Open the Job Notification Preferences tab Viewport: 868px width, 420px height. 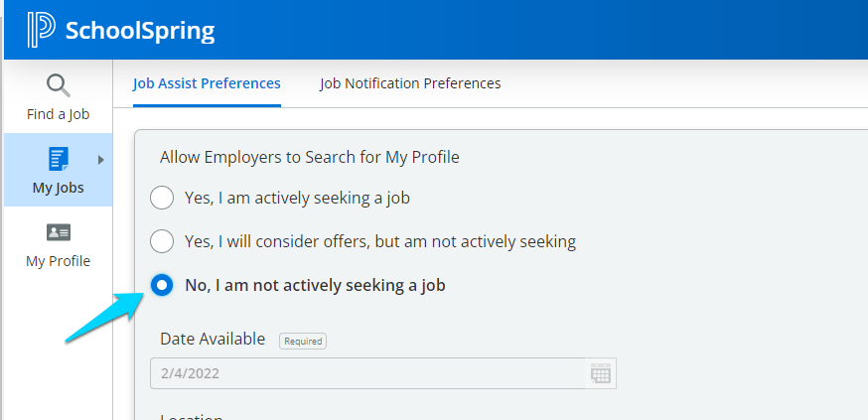410,83
